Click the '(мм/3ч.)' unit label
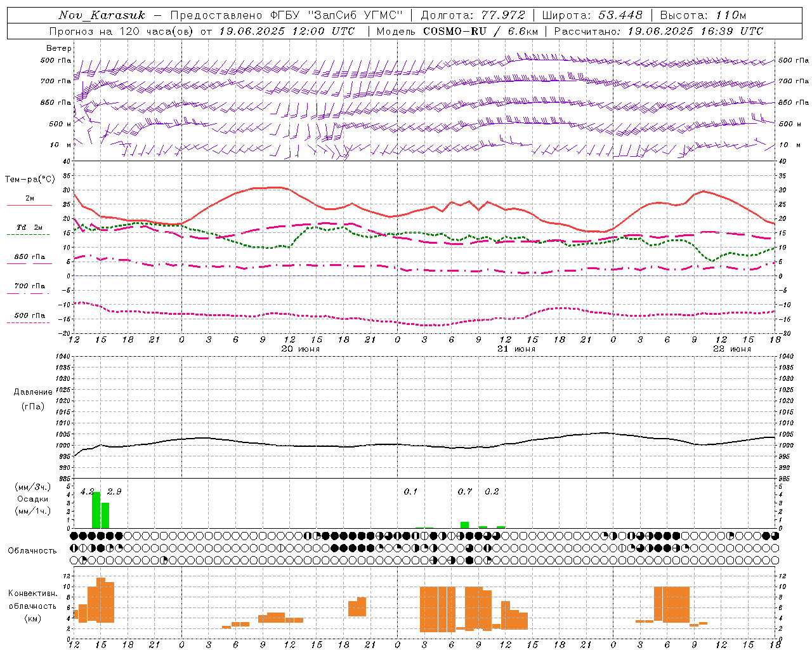 coord(33,487)
